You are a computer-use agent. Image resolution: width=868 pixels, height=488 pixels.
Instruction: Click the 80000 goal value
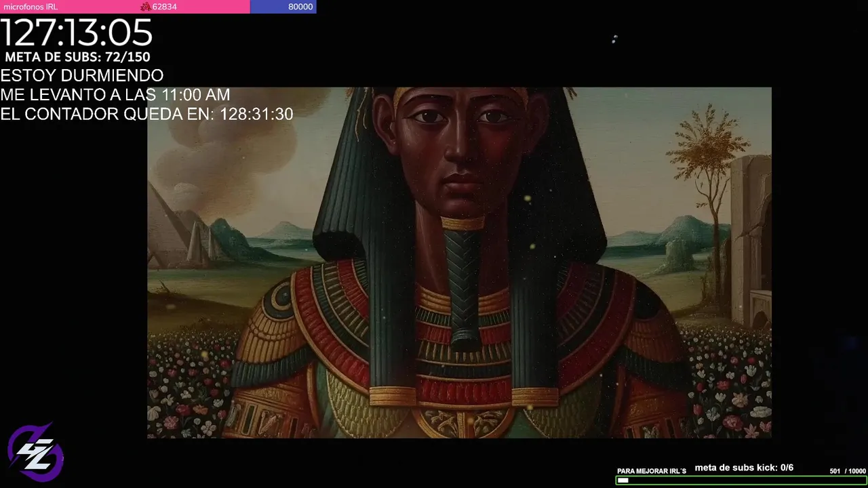(x=300, y=7)
